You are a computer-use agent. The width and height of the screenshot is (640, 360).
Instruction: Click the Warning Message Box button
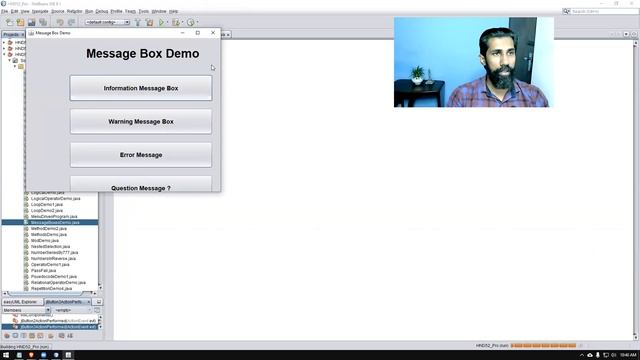pyautogui.click(x=141, y=122)
